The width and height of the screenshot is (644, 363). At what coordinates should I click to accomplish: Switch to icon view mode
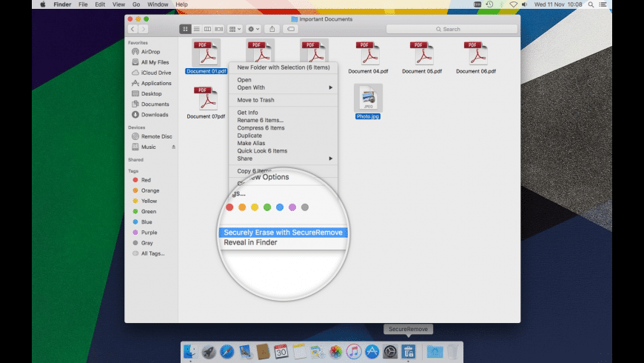pos(185,29)
